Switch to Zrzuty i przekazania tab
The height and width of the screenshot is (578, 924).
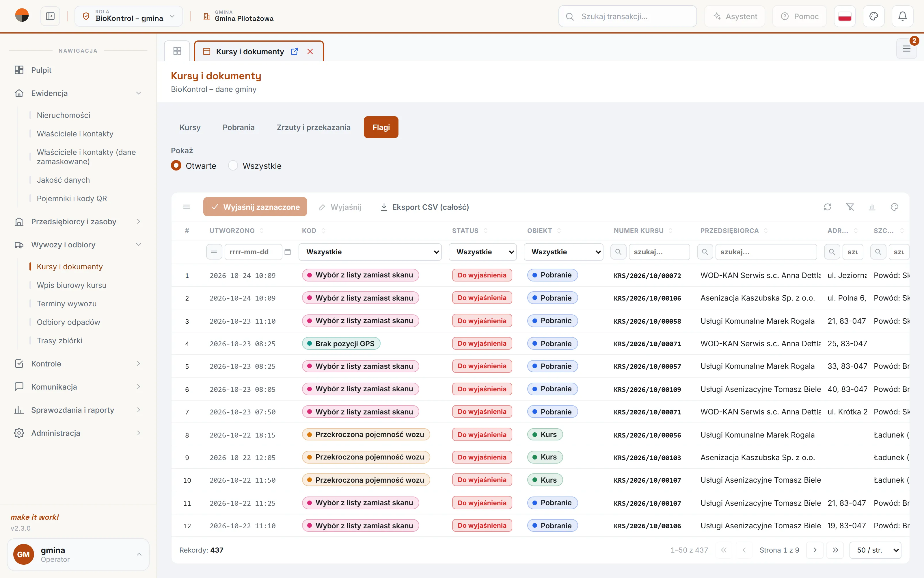[314, 127]
